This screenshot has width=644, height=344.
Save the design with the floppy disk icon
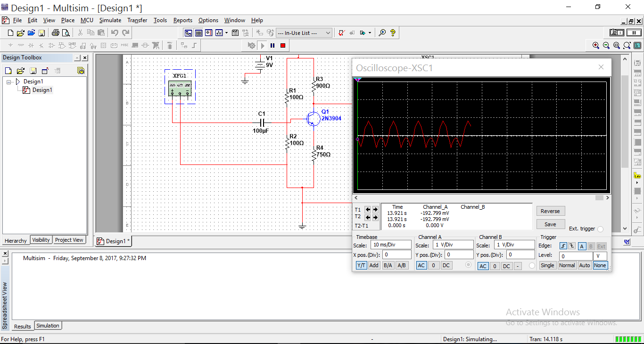click(41, 33)
